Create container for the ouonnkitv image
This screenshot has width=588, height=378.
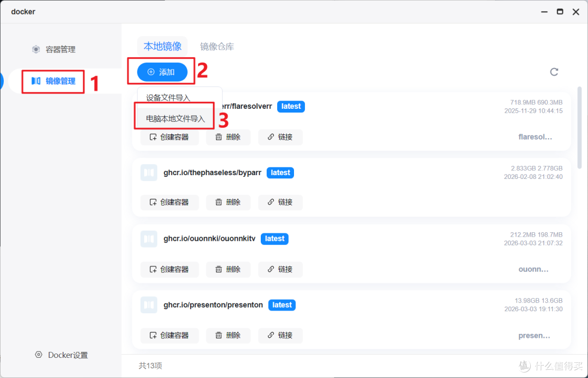click(x=169, y=269)
